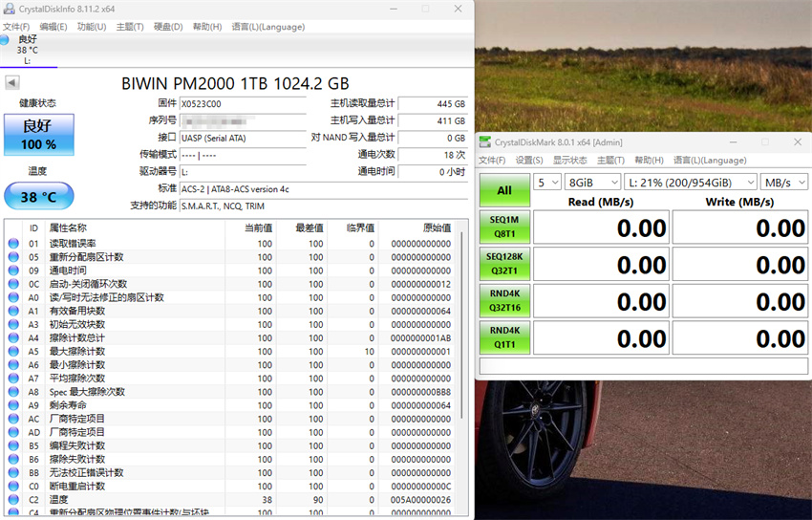Click status dot for attribute 05 重新分配扇区计数
Screen dimensions: 812x520
click(13, 257)
